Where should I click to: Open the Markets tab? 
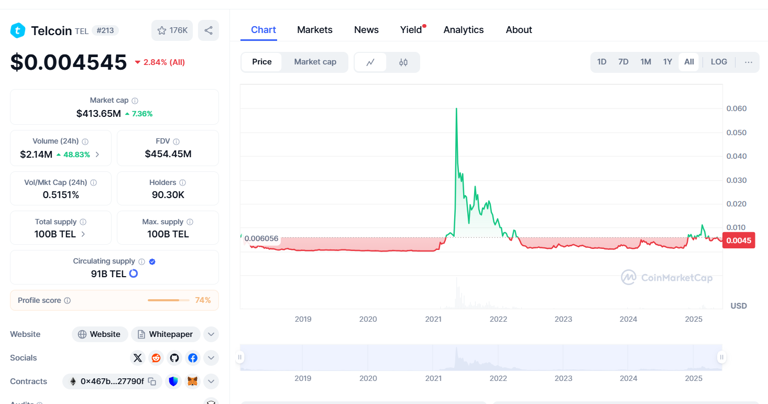(314, 30)
